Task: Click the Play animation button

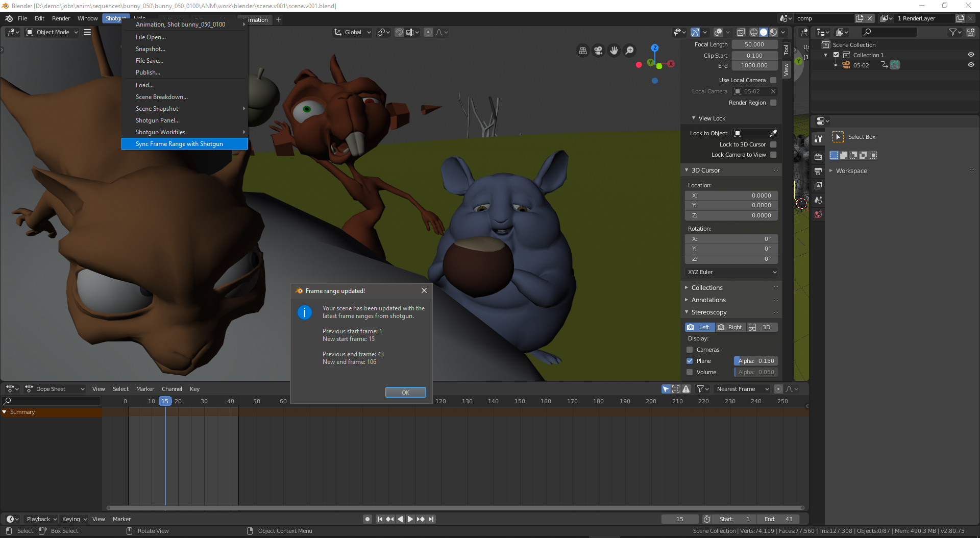Action: (410, 519)
